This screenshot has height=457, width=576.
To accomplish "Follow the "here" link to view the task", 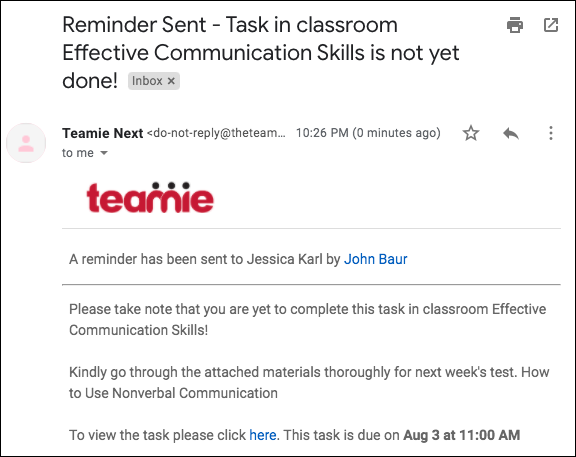I will coord(263,435).
